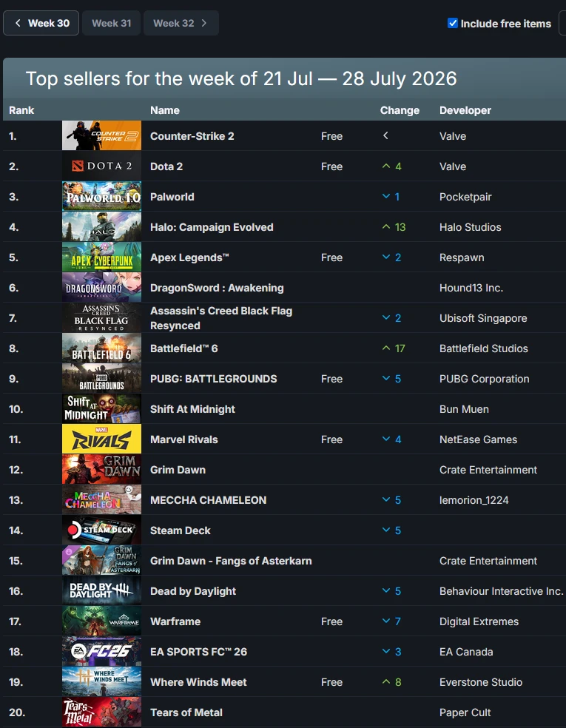Open Assassin's Creed Black Flag Resynced link
Viewport: 566px width, 728px height.
(x=221, y=318)
